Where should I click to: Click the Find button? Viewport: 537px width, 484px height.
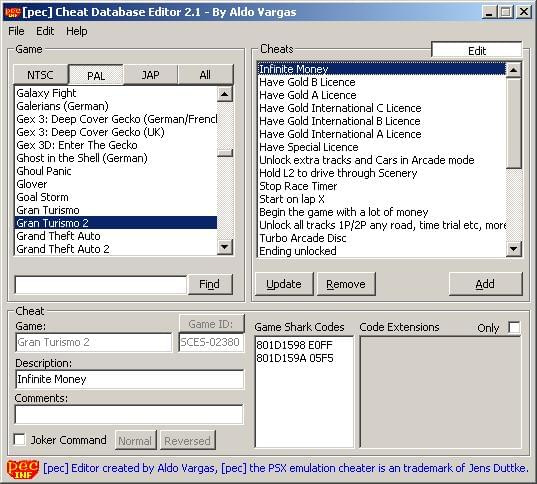tap(209, 284)
